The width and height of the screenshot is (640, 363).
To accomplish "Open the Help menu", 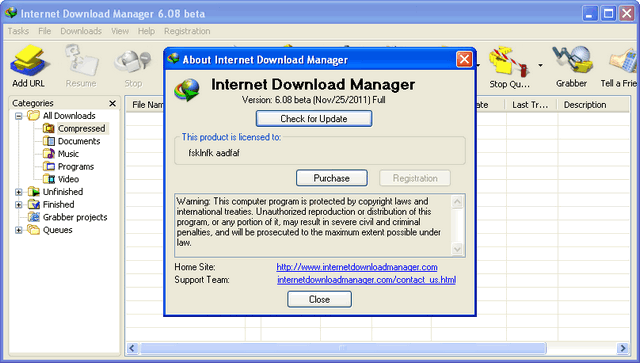I will (x=146, y=31).
